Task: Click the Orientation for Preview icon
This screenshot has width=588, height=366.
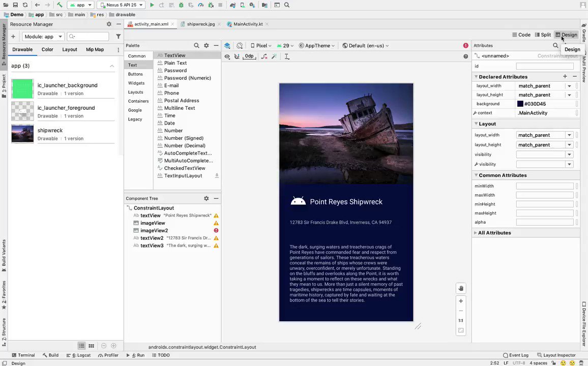Action: [x=240, y=45]
